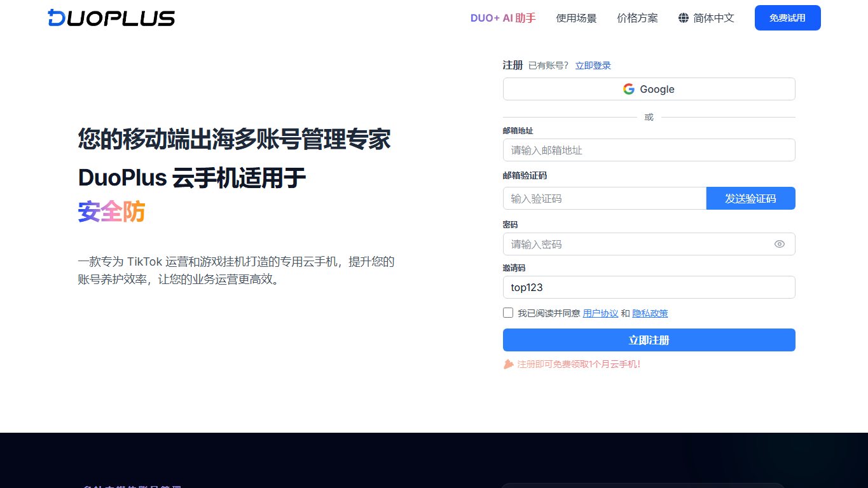Click the 发送验证码 button
Screen dimensions: 868x488
(750, 198)
